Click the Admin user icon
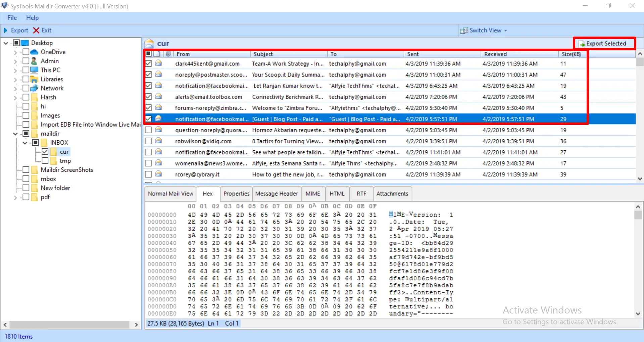This screenshot has height=342, width=644. [34, 61]
